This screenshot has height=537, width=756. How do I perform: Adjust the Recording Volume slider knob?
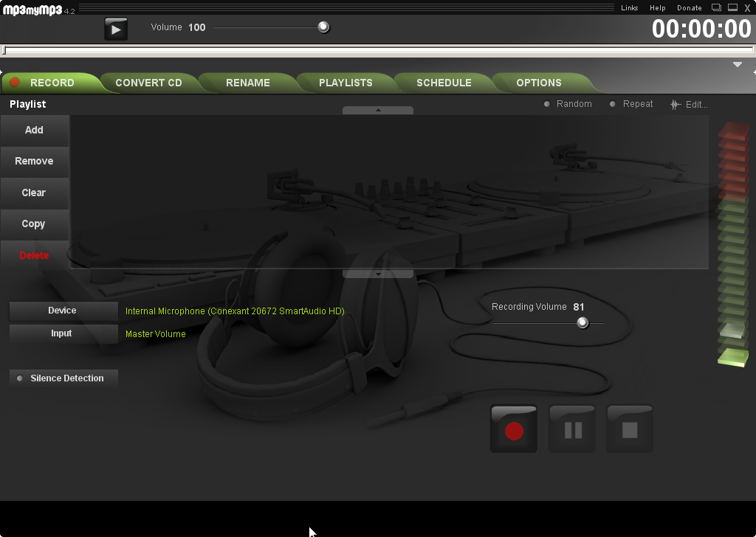pos(583,322)
